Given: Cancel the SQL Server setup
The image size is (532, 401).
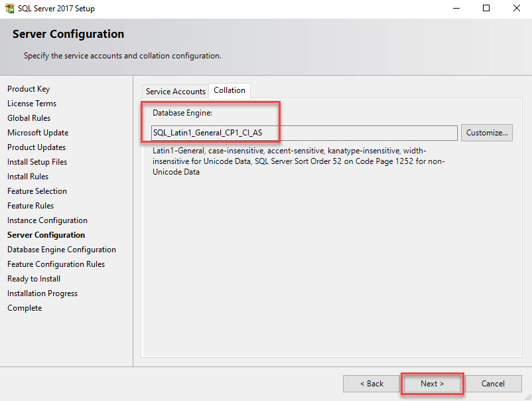Looking at the screenshot, I should (493, 384).
